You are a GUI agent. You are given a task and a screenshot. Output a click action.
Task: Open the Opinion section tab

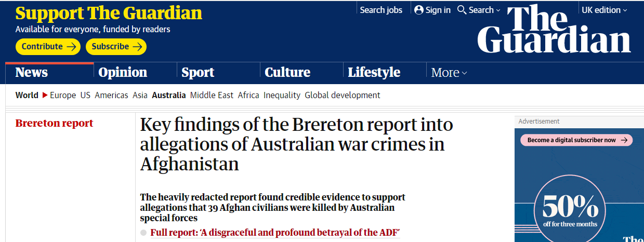coord(123,73)
